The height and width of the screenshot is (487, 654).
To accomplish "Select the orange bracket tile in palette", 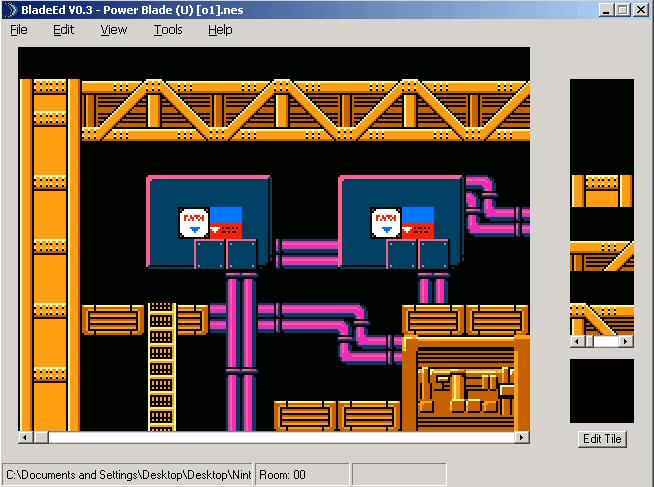I will click(x=601, y=190).
